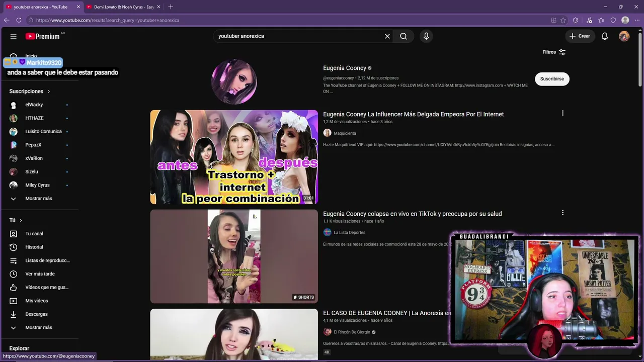Screen dimensions: 644x362
Task: Expand the Tú list with Mostrar más
Action: (39, 328)
